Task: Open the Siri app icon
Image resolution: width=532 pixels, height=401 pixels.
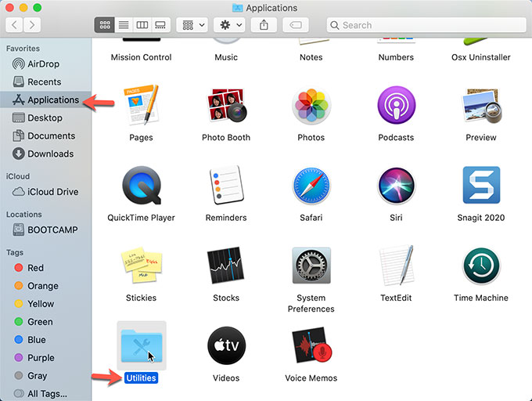Action: pos(397,186)
